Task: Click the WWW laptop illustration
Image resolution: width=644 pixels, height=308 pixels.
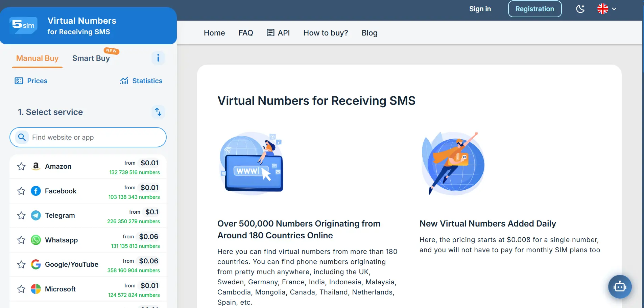Action: click(x=251, y=163)
